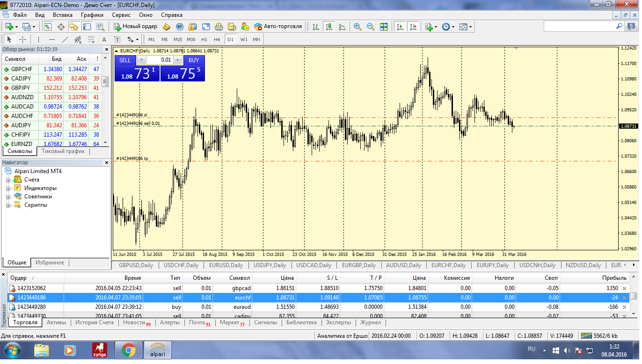Viewport: 642px width, 364px height.
Task: Click the Zoom Out magnifier icon
Action: click(x=371, y=27)
